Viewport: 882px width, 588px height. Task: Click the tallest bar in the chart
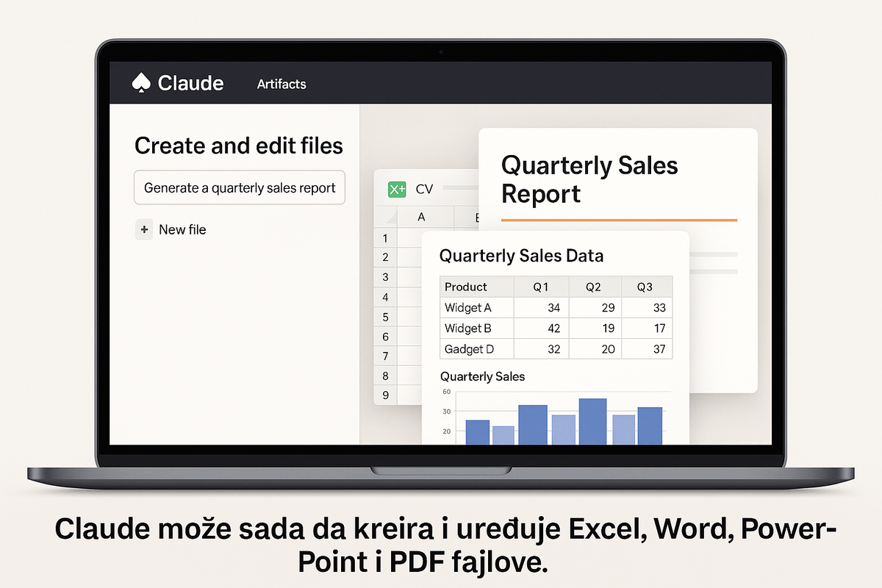pyautogui.click(x=592, y=421)
